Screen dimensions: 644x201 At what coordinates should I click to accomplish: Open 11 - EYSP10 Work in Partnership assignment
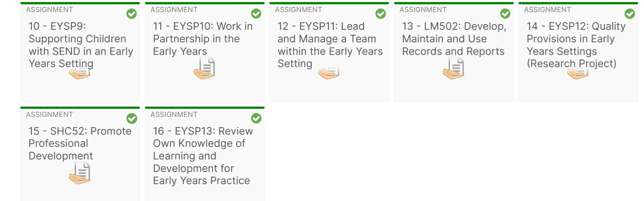202,39
